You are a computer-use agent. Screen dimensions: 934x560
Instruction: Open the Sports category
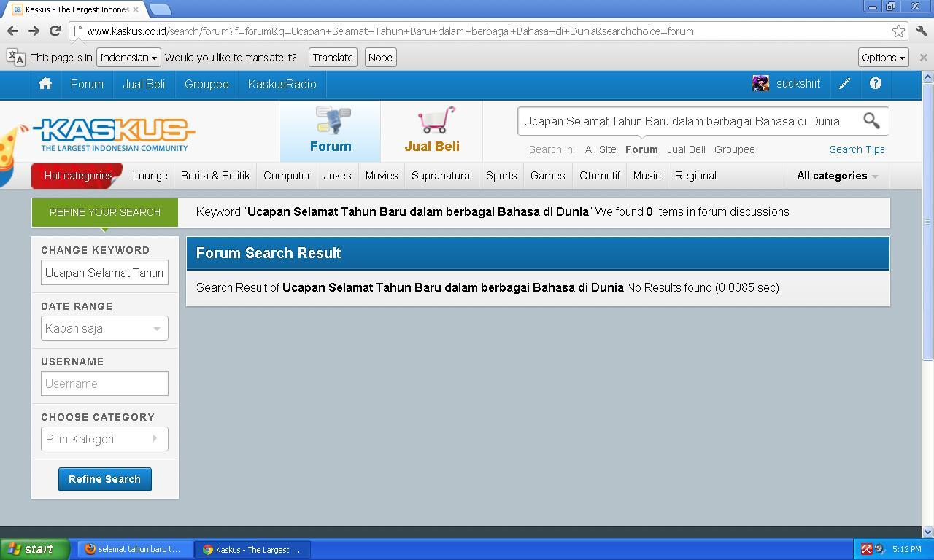pos(501,176)
